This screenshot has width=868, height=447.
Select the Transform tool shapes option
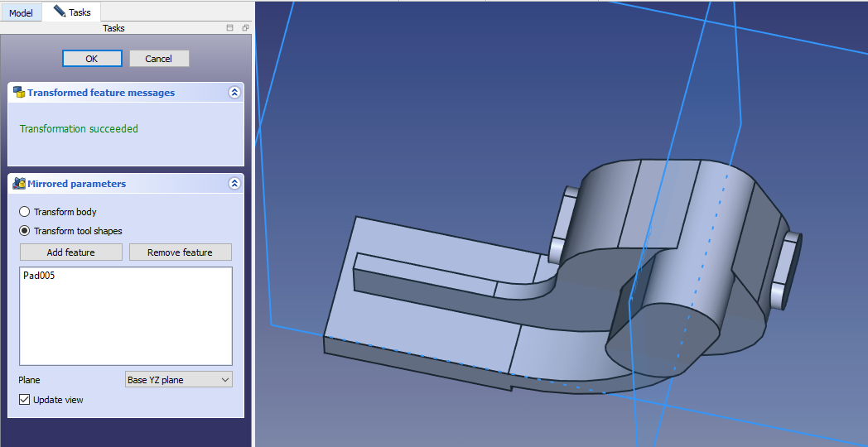[25, 231]
